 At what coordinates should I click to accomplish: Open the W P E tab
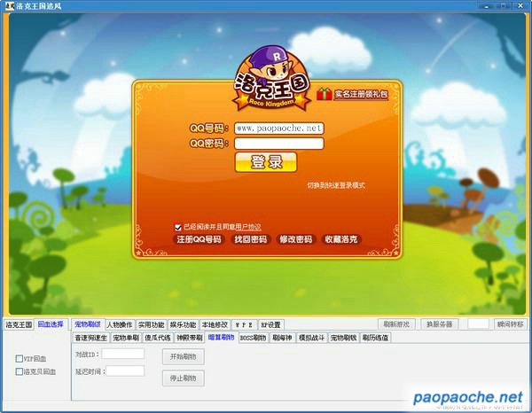click(244, 325)
